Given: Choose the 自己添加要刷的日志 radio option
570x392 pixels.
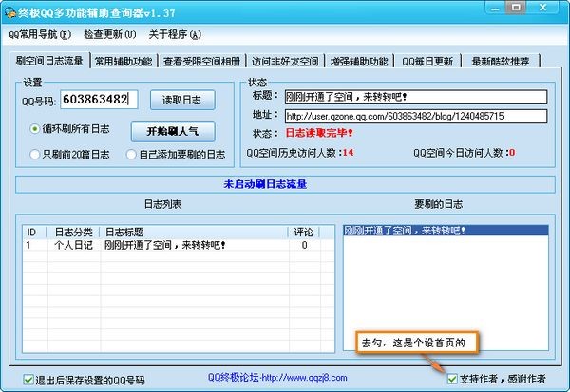Looking at the screenshot, I should pyautogui.click(x=132, y=154).
